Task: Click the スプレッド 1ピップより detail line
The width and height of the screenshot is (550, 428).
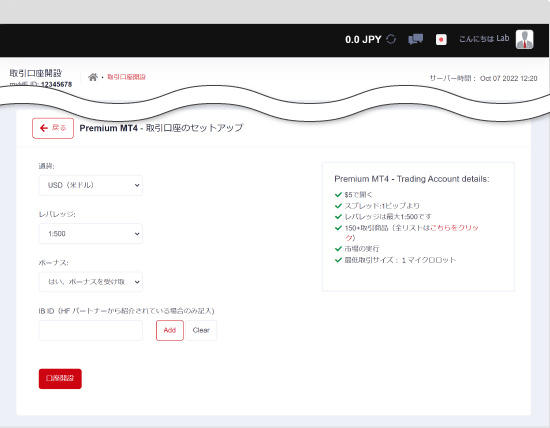Action: [382, 206]
